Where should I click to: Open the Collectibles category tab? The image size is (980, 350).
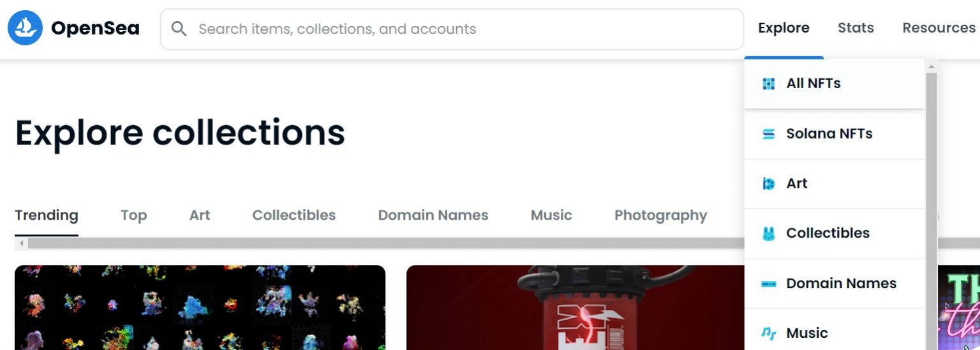click(293, 216)
